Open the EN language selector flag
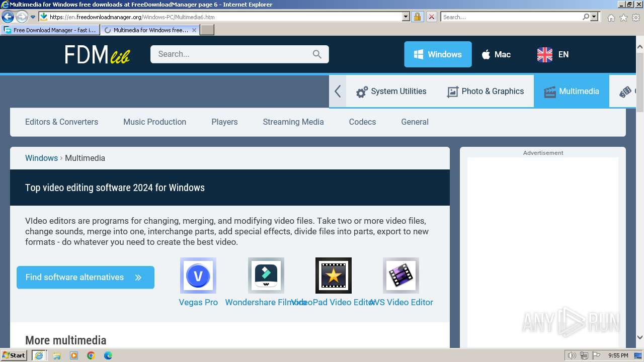 pyautogui.click(x=545, y=54)
